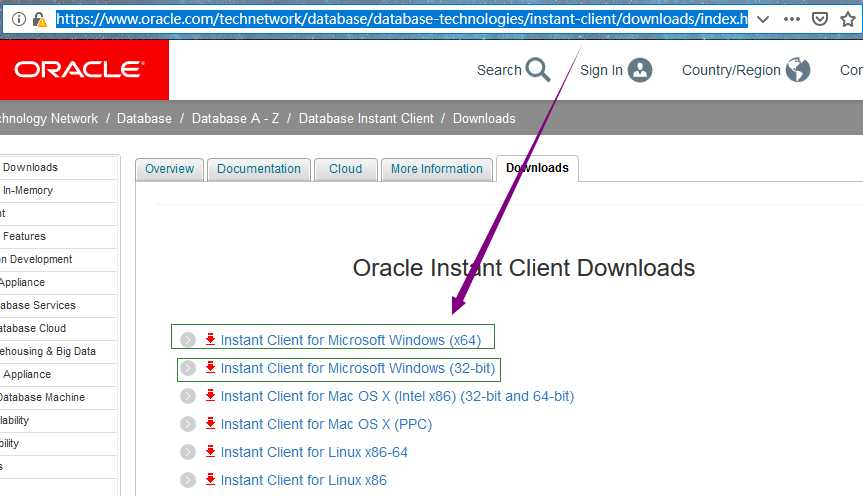Click the gray arrow bullet beside Mac OS X (Intel x86)
The height and width of the screenshot is (496, 863).
point(188,396)
